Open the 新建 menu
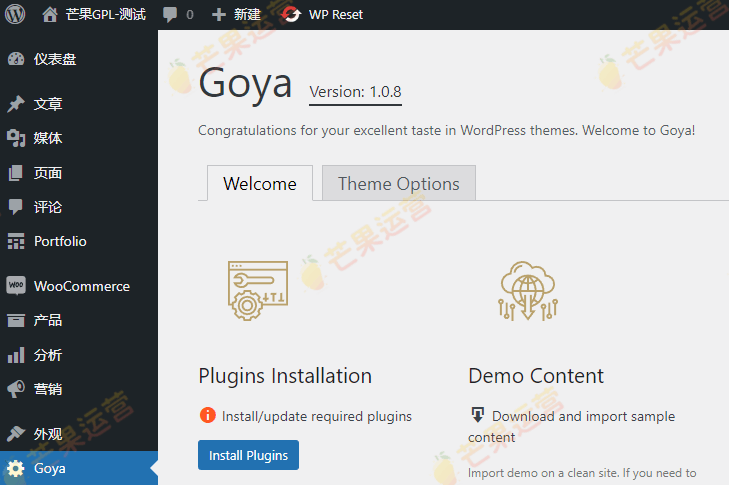 click(x=247, y=15)
